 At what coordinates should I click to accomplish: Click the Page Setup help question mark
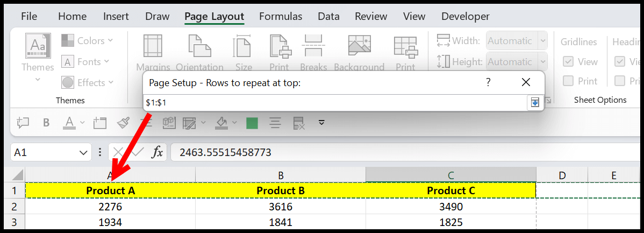point(488,82)
